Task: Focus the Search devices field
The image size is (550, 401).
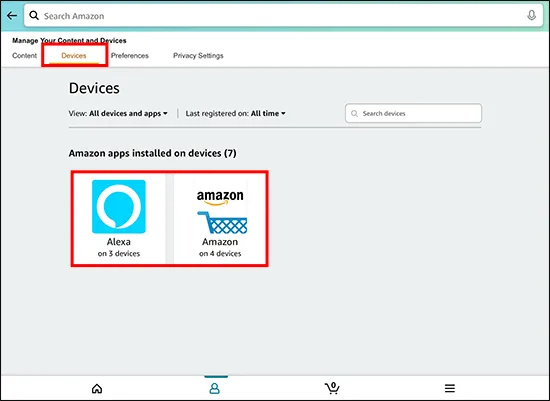Action: (x=414, y=113)
